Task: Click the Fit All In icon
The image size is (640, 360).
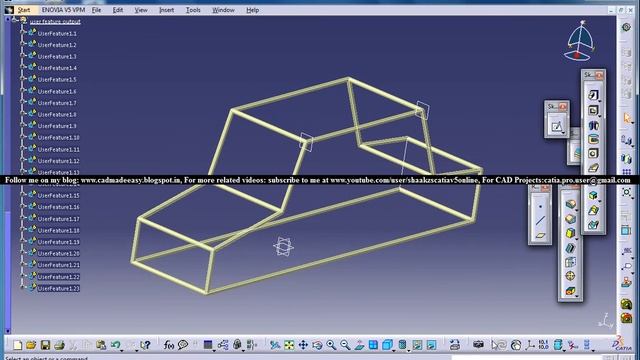Action: (289, 345)
